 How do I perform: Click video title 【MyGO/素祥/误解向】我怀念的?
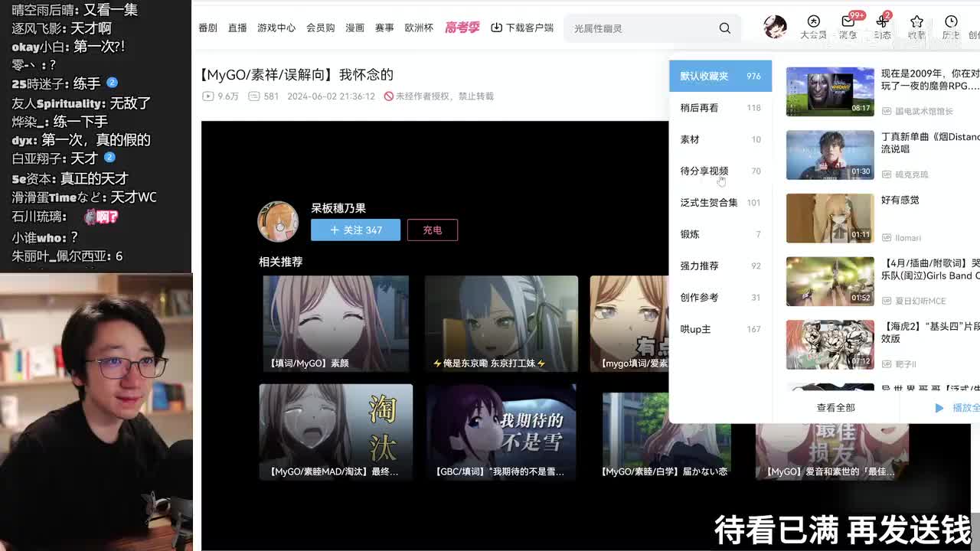(296, 74)
